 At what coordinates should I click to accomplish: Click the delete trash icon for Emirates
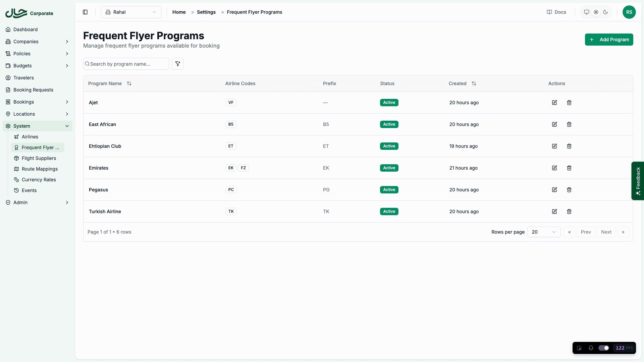coord(569,168)
